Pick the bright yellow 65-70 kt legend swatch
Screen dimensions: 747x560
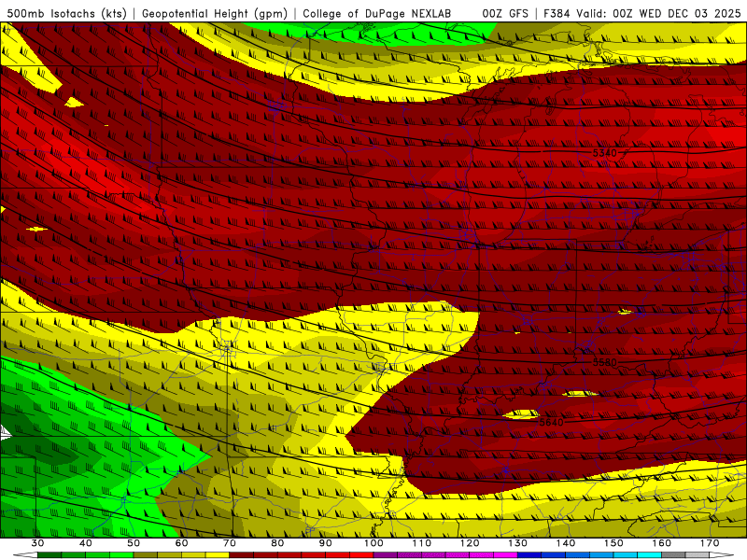pyautogui.click(x=218, y=555)
